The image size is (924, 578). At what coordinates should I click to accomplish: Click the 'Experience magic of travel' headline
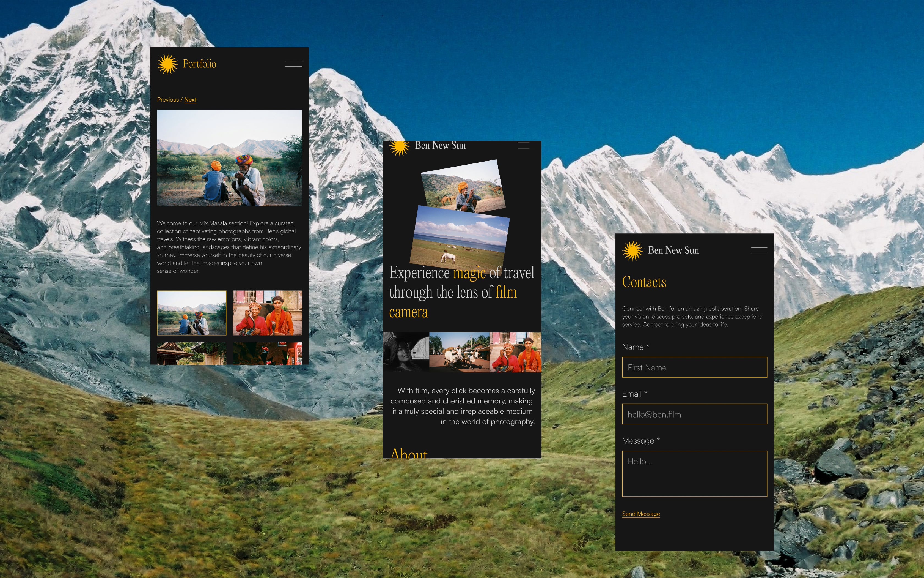(462, 292)
